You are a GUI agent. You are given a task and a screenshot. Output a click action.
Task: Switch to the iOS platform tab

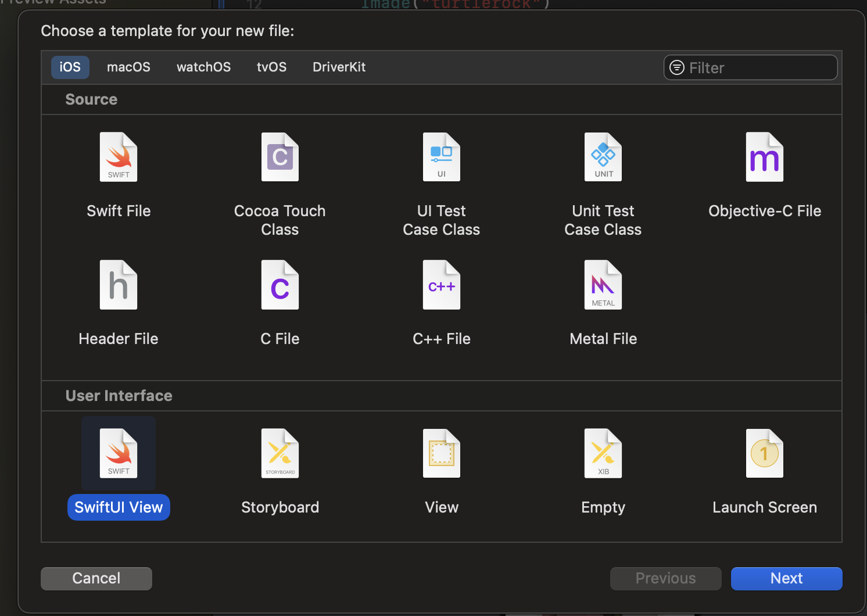click(x=70, y=67)
